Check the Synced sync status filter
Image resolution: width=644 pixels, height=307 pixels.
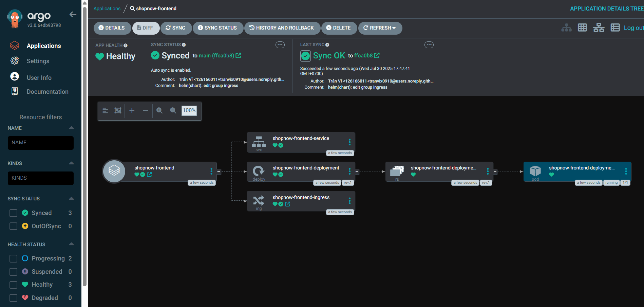coord(14,213)
